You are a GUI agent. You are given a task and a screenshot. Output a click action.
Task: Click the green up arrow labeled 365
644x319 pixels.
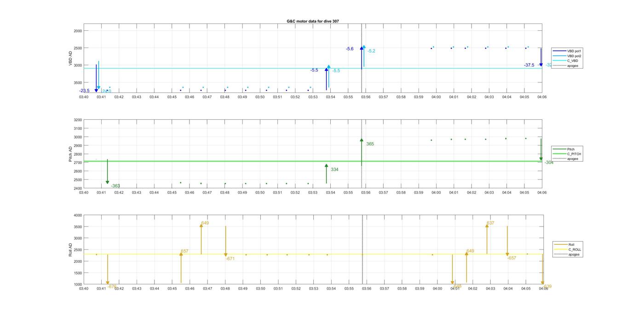point(362,152)
